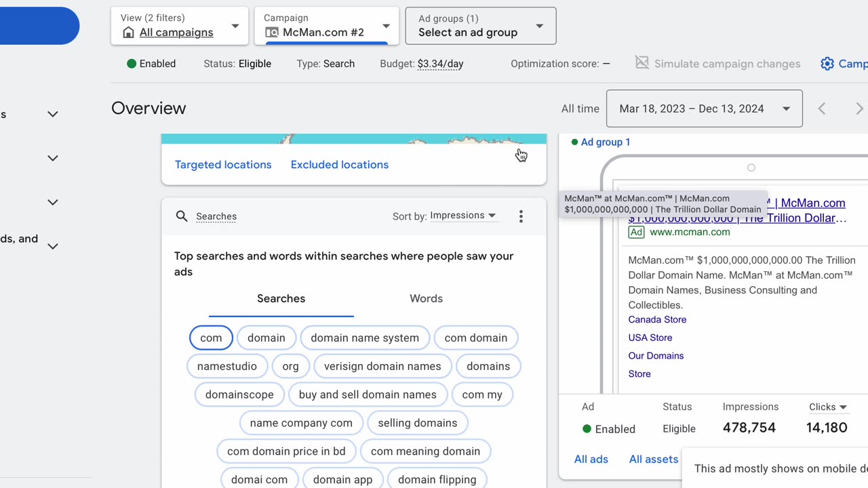Select the 'domain' search chip
Image resolution: width=868 pixels, height=488 pixels.
point(267,338)
